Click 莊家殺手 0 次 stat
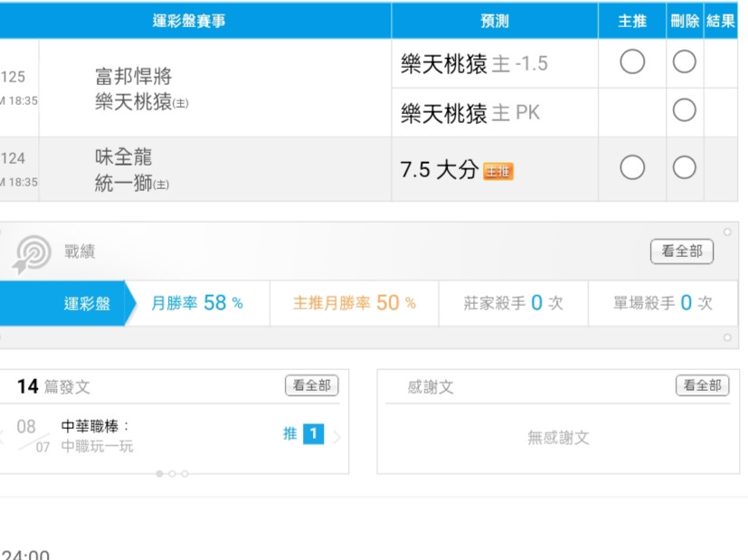This screenshot has height=560, width=748. [514, 303]
